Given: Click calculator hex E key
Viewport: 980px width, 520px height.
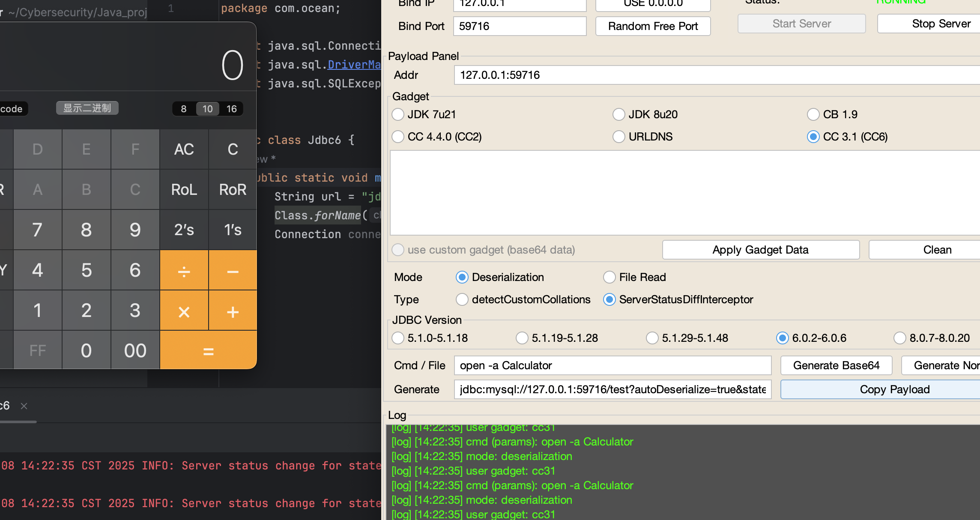Looking at the screenshot, I should coord(87,149).
